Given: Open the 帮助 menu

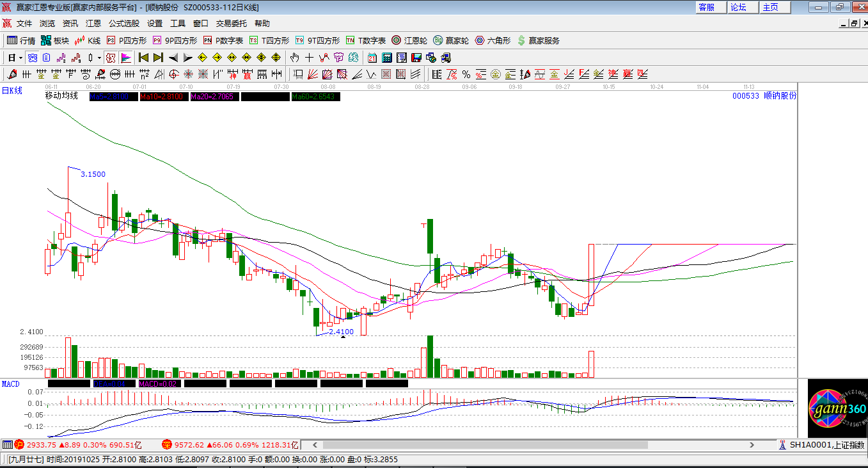Looking at the screenshot, I should click(x=262, y=24).
